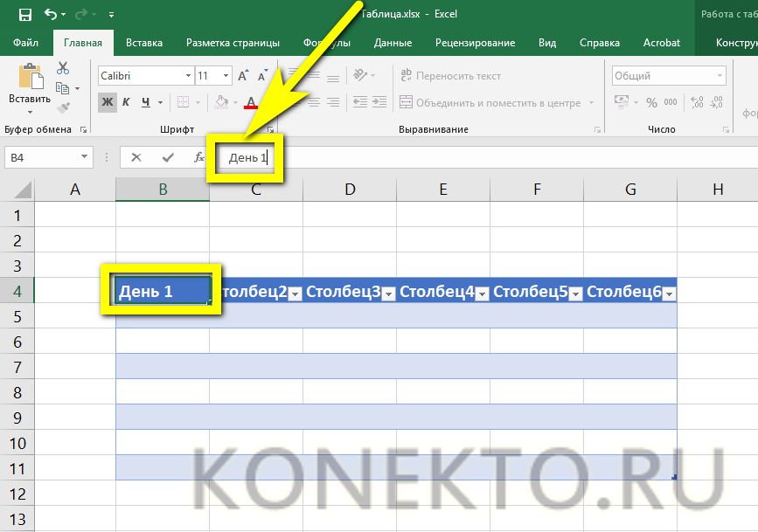Switch to the Вставка tab
The image size is (758, 532).
pos(144,43)
